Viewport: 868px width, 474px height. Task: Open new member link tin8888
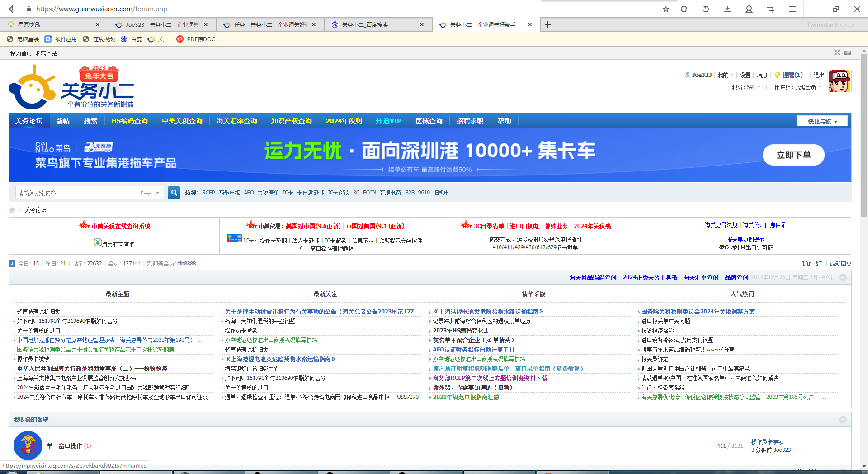pyautogui.click(x=187, y=264)
